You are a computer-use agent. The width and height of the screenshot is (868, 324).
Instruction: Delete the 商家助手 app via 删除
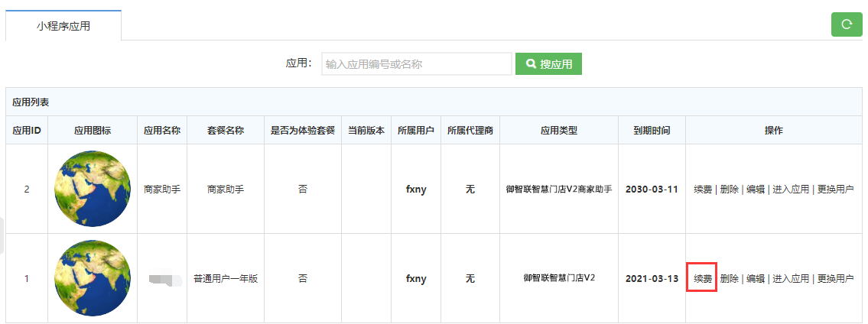(730, 190)
